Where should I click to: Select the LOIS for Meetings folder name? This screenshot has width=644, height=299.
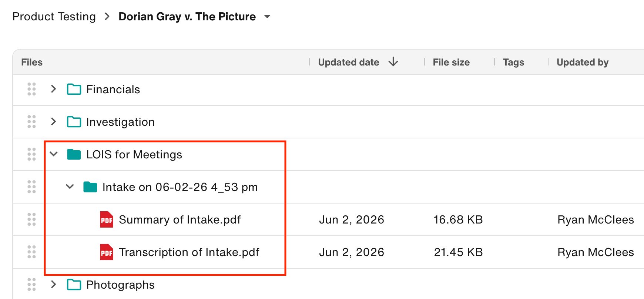click(x=134, y=155)
